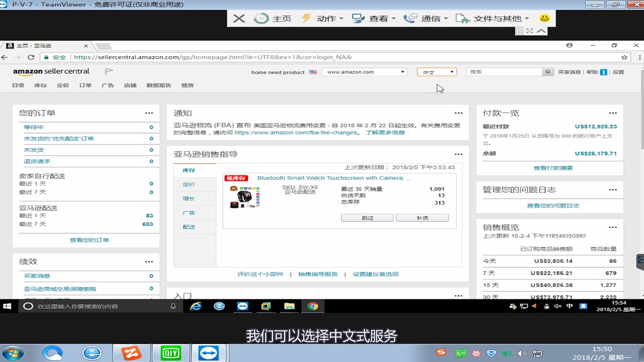Click the 跳过 button
Screen dimensions: 644x362
(x=367, y=218)
